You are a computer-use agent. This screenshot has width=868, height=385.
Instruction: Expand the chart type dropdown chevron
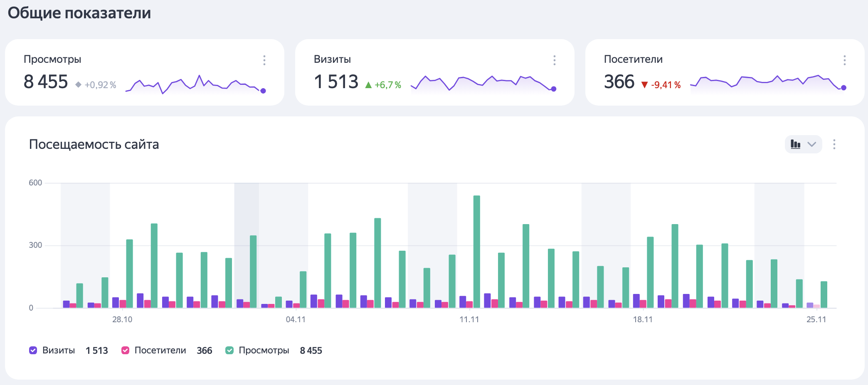point(811,144)
